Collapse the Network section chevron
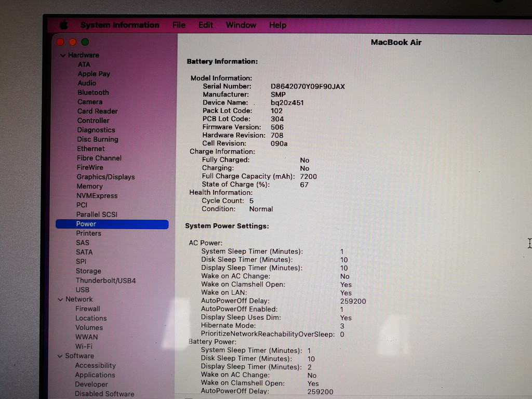The image size is (532, 399). (x=60, y=300)
